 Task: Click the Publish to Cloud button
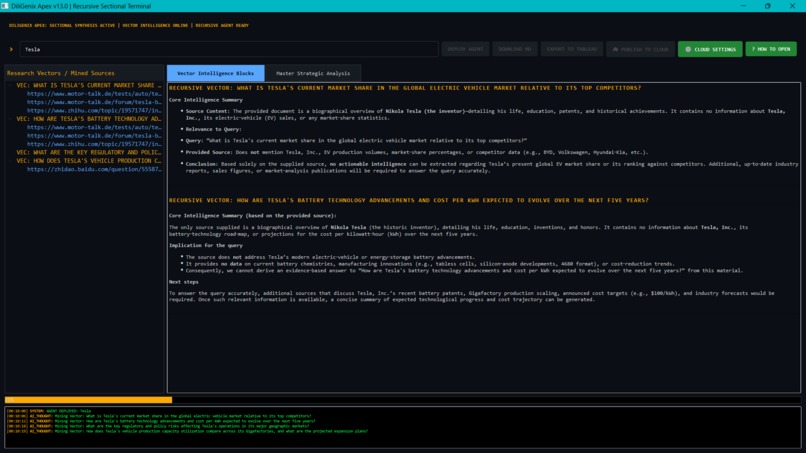coord(640,49)
